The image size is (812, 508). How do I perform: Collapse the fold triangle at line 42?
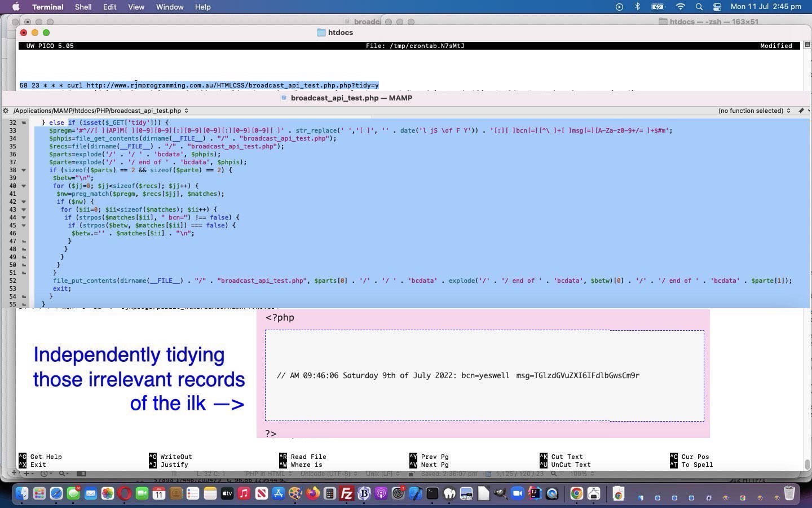(x=24, y=202)
